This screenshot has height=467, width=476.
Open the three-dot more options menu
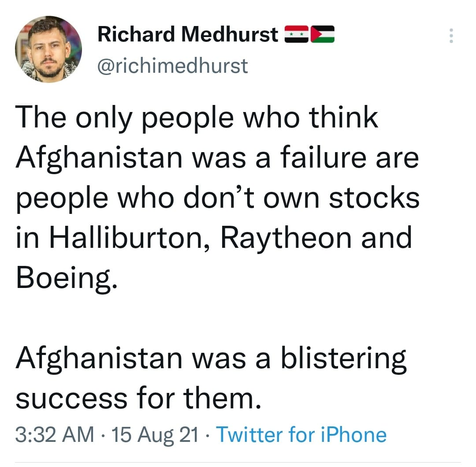[450, 36]
